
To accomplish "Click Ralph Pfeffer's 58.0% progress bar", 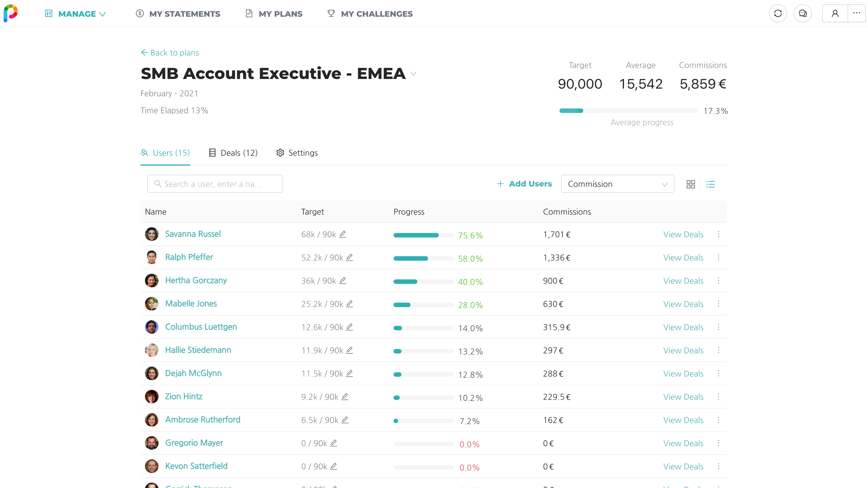I will click(x=423, y=259).
